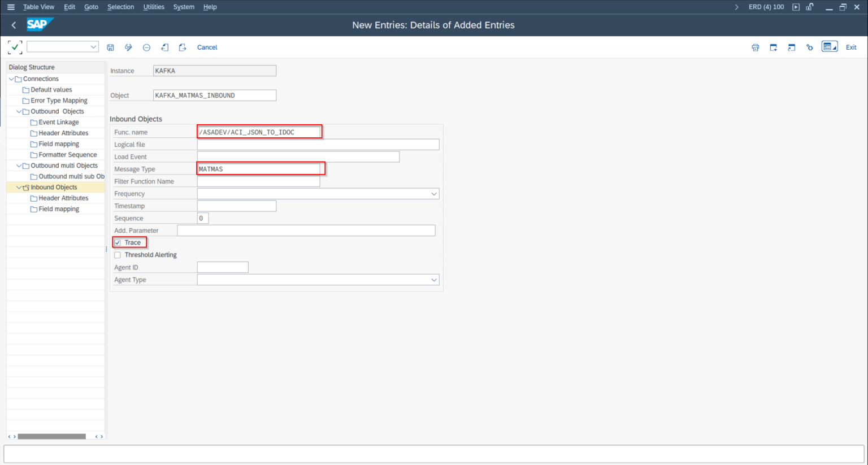Open the Frequency dropdown
The image size is (868, 465).
coord(434,193)
